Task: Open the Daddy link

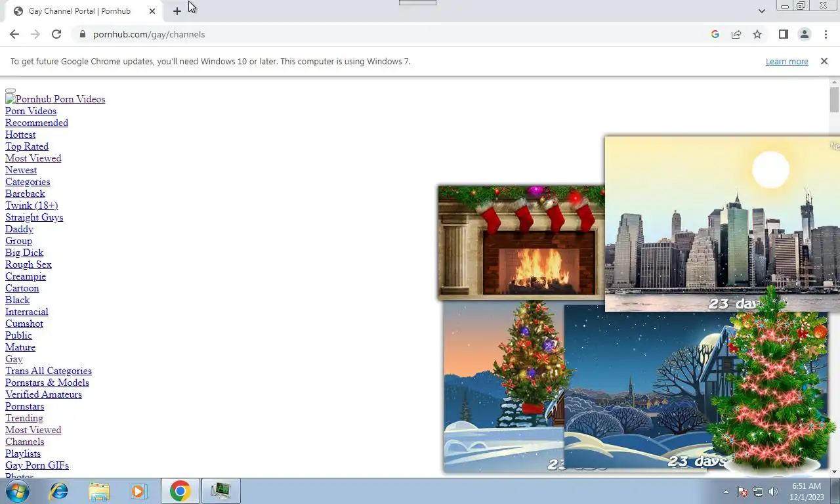Action: [19, 229]
